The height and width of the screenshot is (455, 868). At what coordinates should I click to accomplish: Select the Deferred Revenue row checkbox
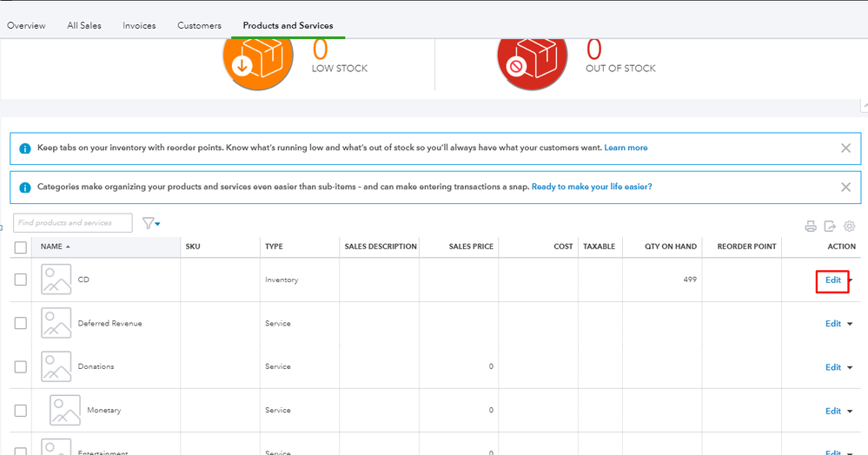point(21,323)
